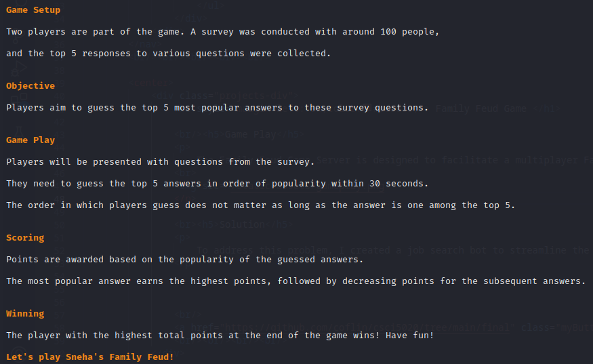This screenshot has height=364, width=593.
Task: Click Let's play Sneha's Family Feud! text
Action: (90, 357)
